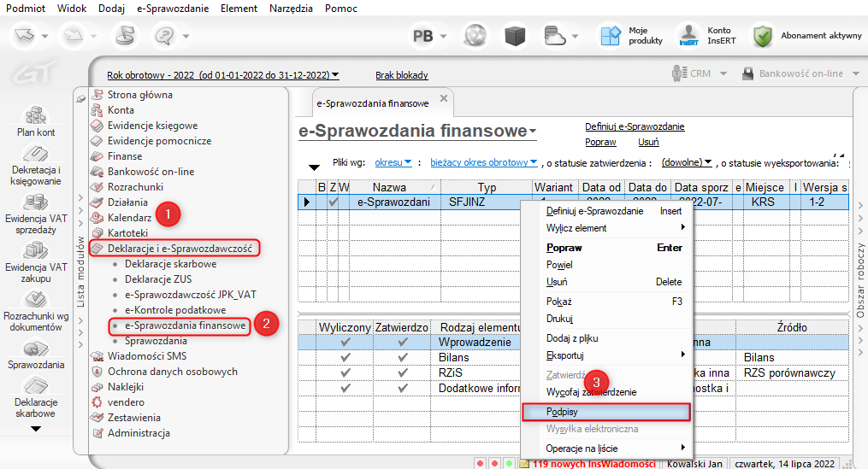
Task: Sort by the Nazwa column header
Action: 394,187
